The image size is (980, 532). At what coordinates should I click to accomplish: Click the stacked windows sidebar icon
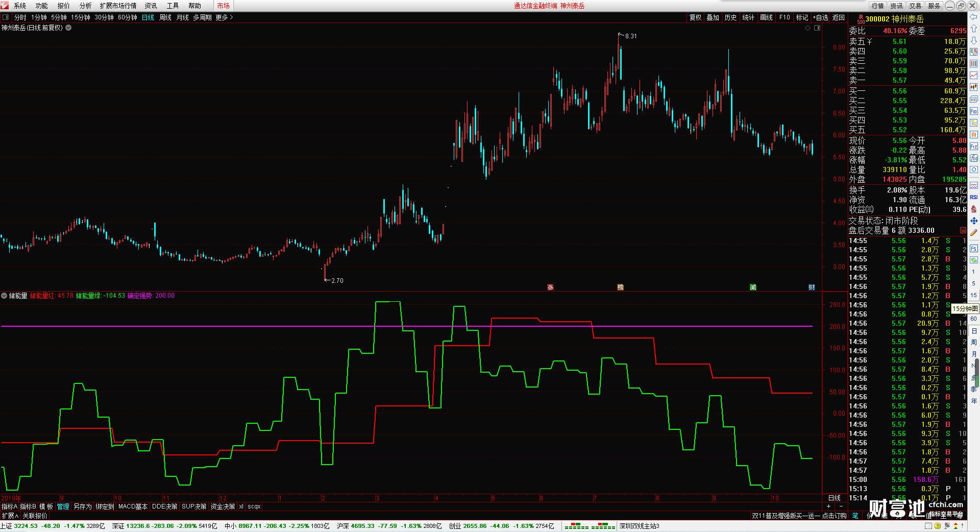(973, 99)
